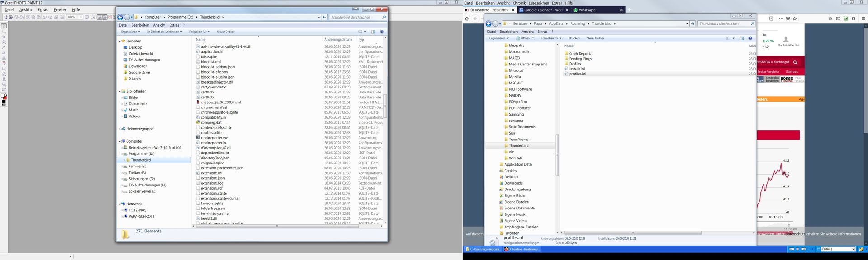Click Drucken in right Explorer toolbar
The image size is (868, 260).
point(574,38)
